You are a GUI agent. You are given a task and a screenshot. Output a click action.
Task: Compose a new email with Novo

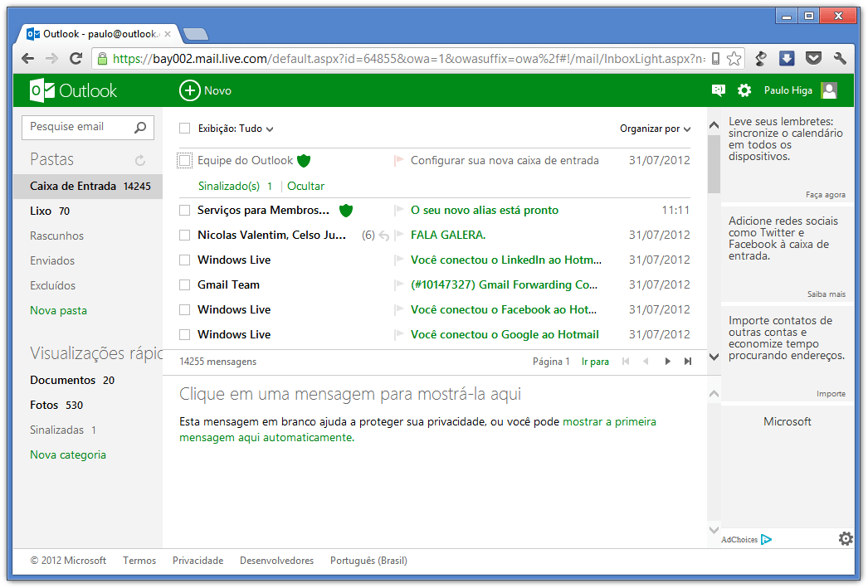click(205, 90)
